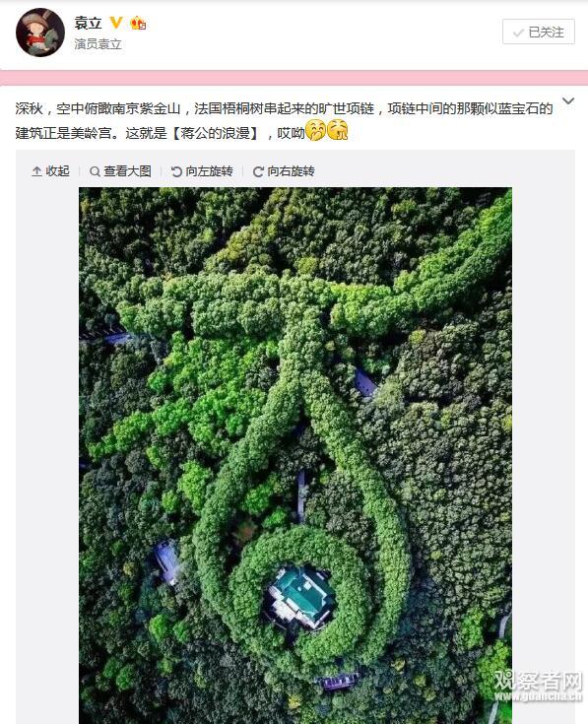588x724 pixels.
Task: Click the 演员袁立 description text
Action: point(98,44)
